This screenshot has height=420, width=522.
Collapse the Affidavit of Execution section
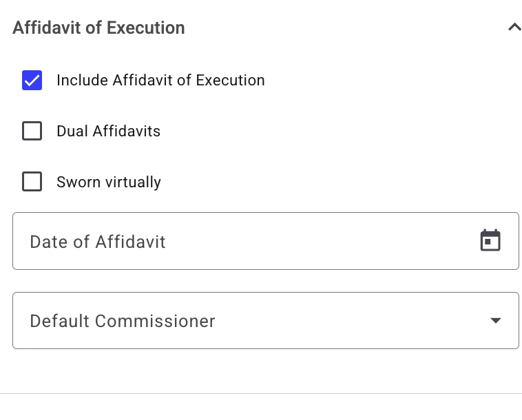pyautogui.click(x=514, y=27)
